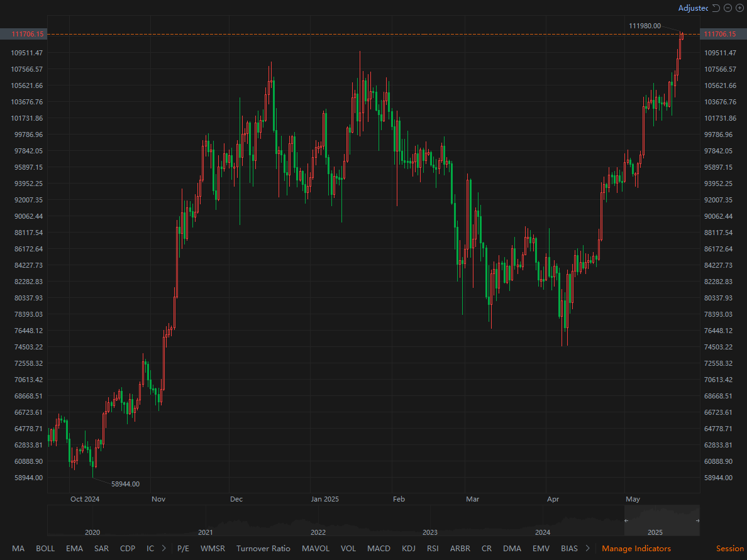Click 2022 in the timeline navigator

coord(318,532)
